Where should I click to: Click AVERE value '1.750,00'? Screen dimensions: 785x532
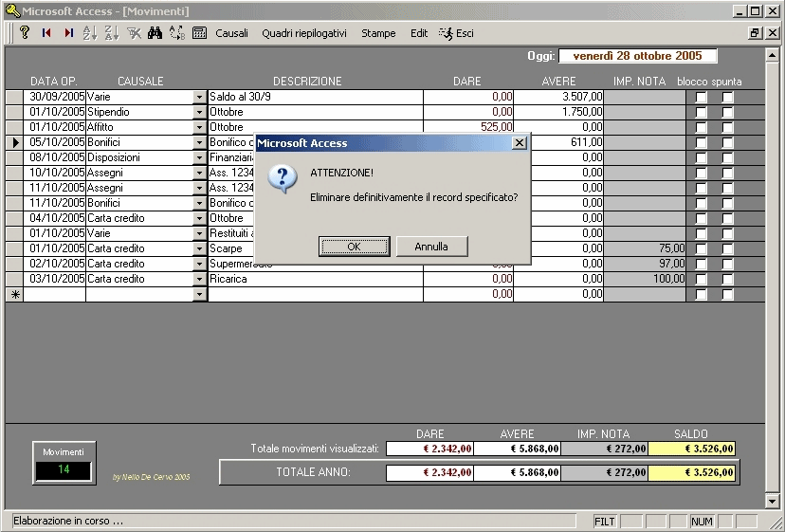558,112
